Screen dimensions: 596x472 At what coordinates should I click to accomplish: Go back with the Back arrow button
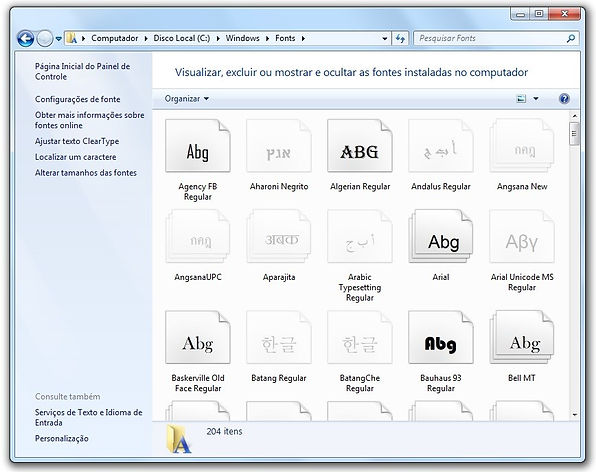pyautogui.click(x=25, y=38)
